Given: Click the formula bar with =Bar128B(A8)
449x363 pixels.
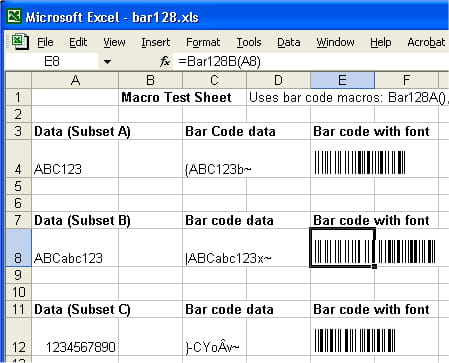Looking at the screenshot, I should point(311,62).
